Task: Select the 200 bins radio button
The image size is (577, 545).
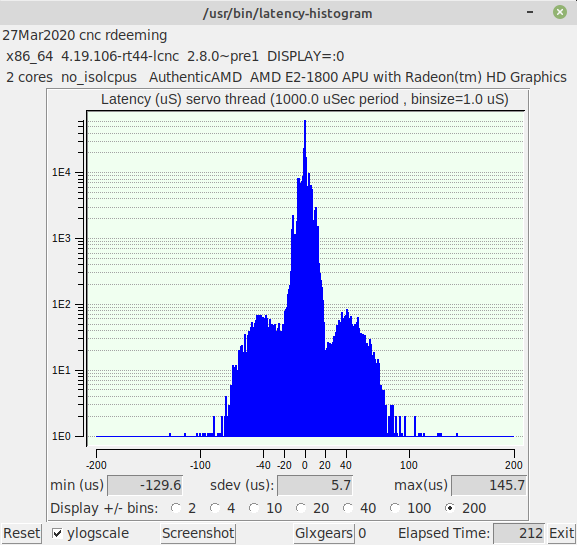Action: click(450, 508)
